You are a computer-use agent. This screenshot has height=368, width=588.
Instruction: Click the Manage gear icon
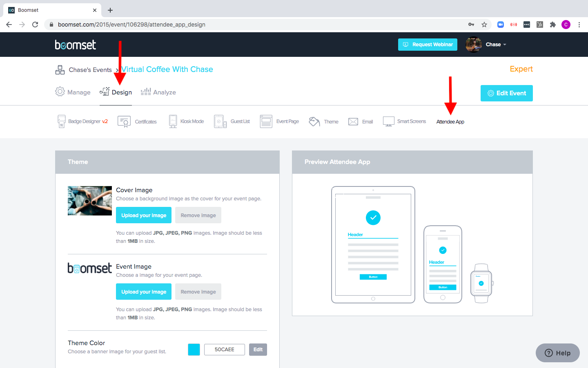tap(60, 92)
